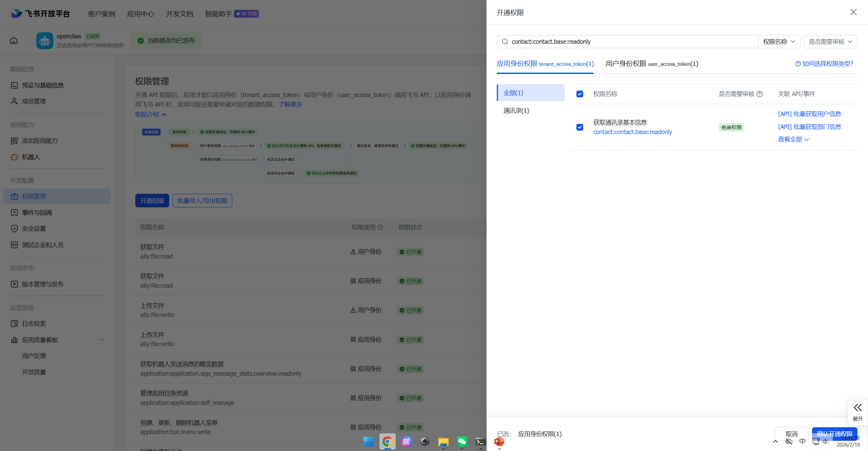Select the 通讯录(1) category

(x=516, y=111)
